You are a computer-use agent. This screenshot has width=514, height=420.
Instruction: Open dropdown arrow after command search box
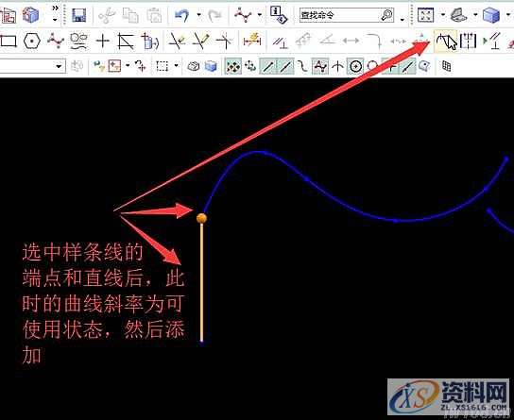403,20
